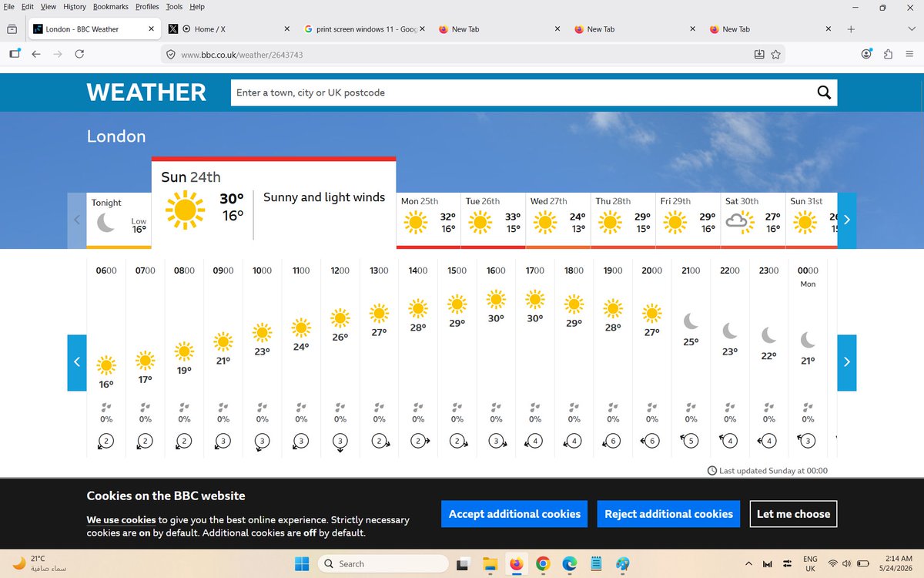Bookmark this page with the star icon
924x578 pixels.
pyautogui.click(x=775, y=54)
